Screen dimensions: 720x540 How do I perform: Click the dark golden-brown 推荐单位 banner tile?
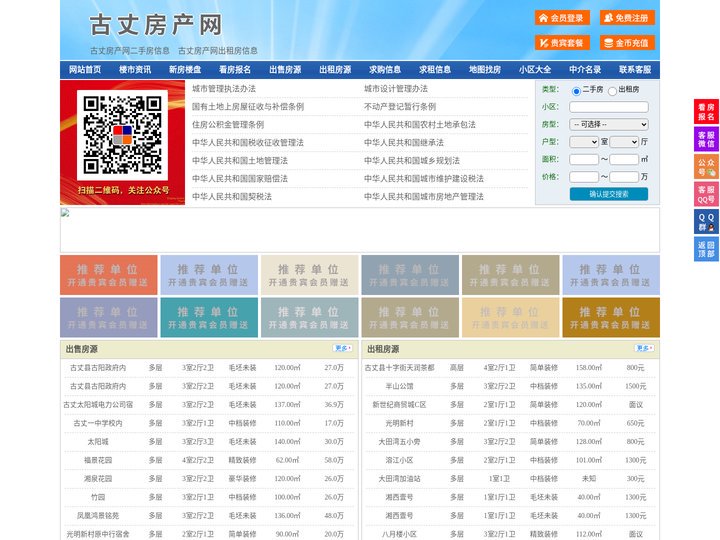point(611,317)
